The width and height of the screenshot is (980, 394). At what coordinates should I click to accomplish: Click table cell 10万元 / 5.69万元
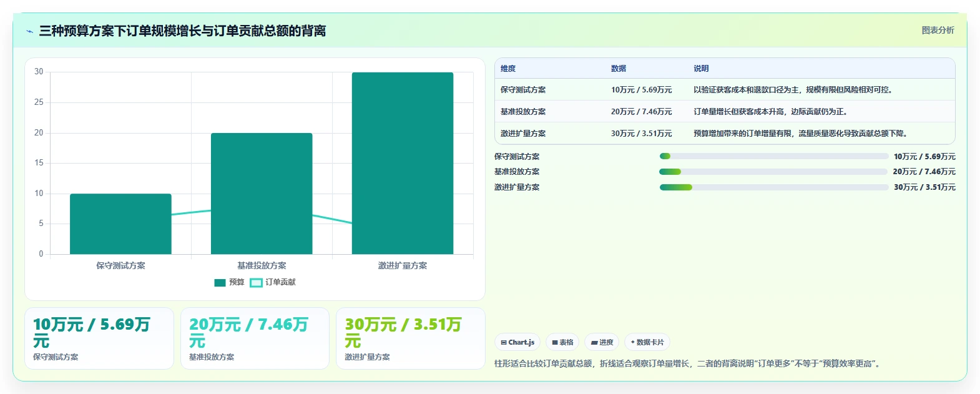click(642, 90)
